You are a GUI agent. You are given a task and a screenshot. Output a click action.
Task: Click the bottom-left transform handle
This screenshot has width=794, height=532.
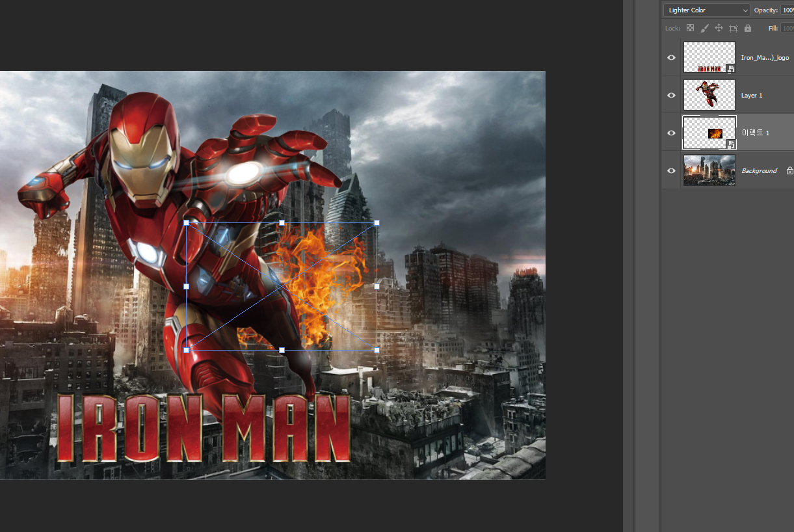pos(187,350)
